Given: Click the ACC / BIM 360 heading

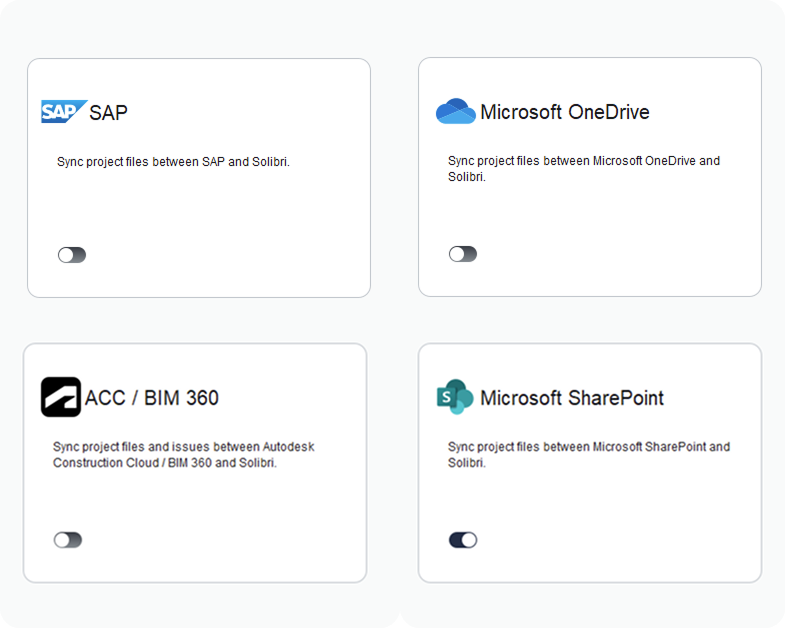Looking at the screenshot, I should point(152,398).
